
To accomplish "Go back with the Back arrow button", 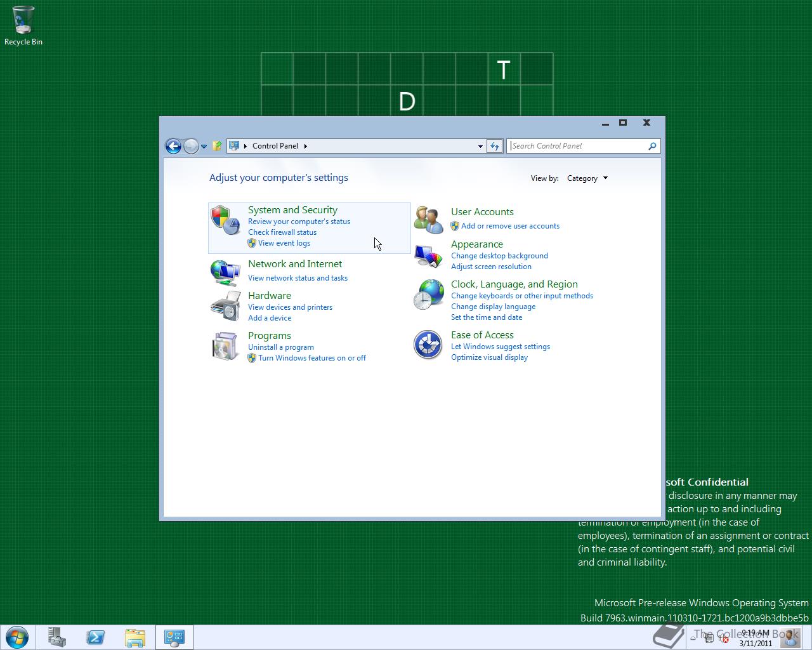I will [x=173, y=146].
